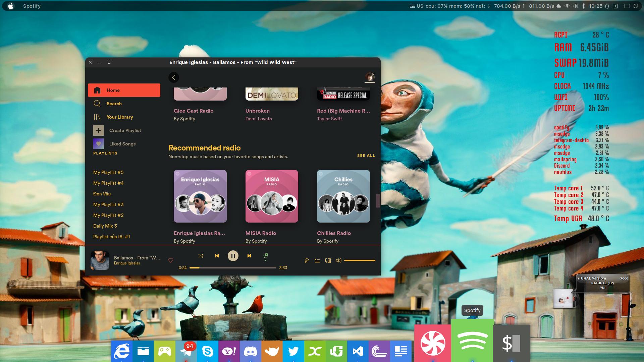Open the Internet Explorer icon in the dock
Viewport: 644px width, 362px height.
tap(122, 351)
